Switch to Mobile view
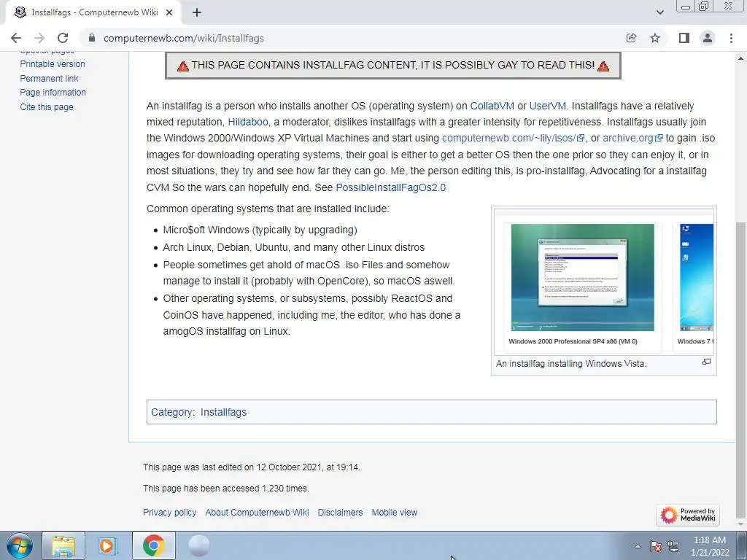The image size is (747, 560). click(395, 513)
